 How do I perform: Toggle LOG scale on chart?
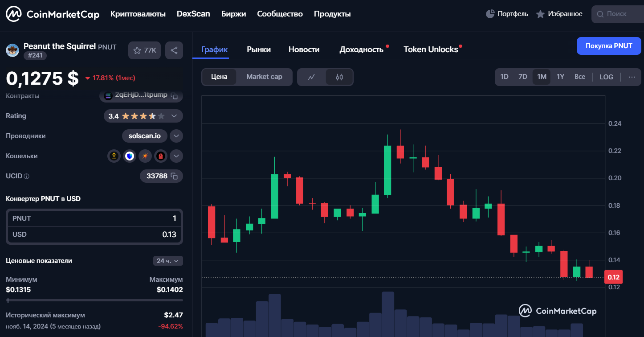click(607, 77)
